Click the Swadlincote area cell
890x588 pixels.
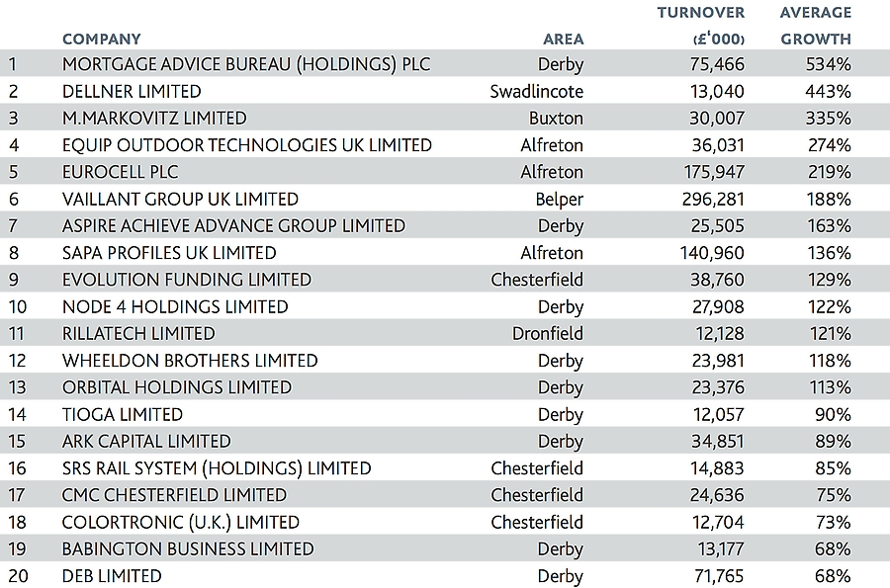(537, 91)
